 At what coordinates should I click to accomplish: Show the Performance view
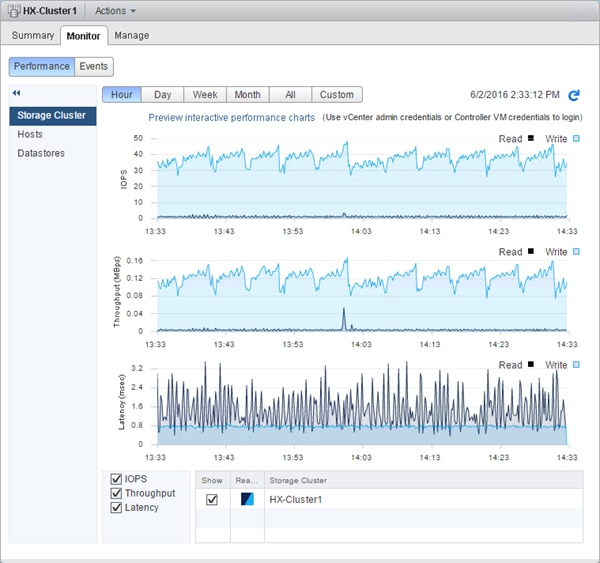tap(42, 66)
